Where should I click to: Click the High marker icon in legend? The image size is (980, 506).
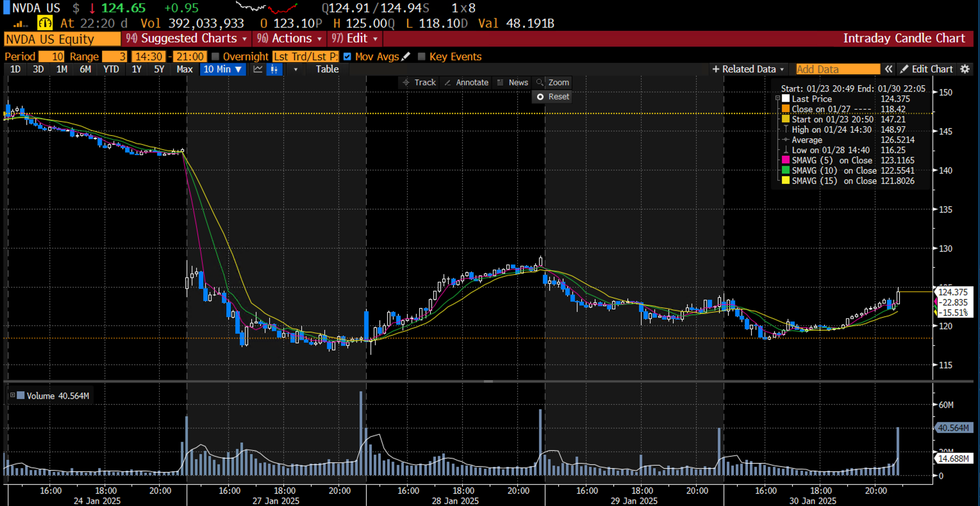[785, 129]
